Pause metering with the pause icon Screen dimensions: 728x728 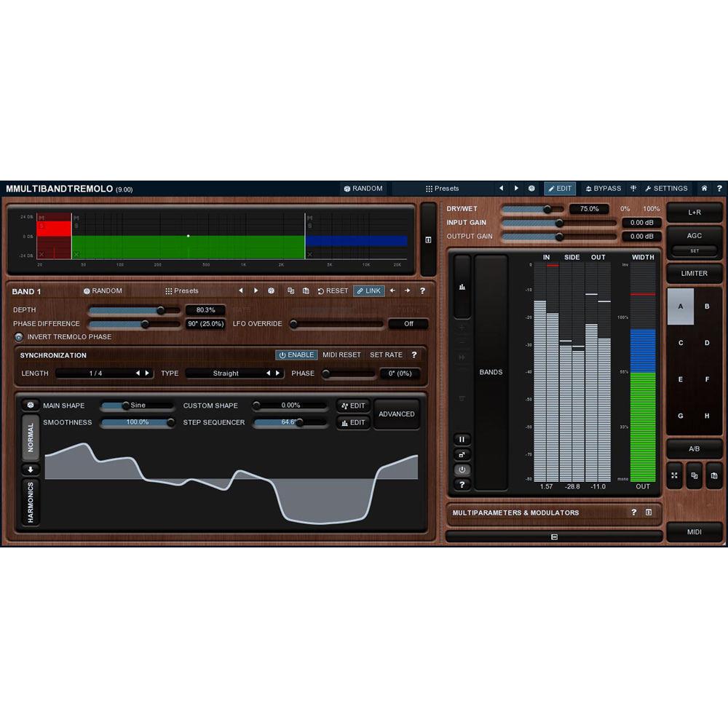click(462, 439)
